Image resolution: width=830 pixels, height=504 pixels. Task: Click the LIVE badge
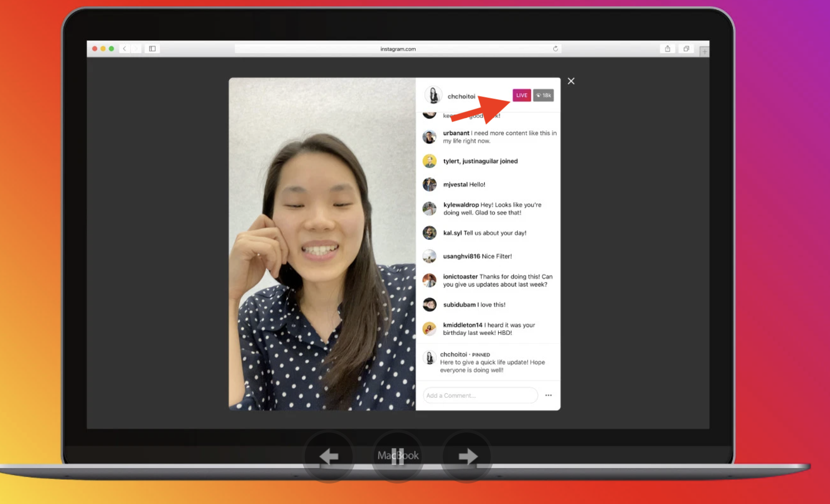(x=521, y=95)
